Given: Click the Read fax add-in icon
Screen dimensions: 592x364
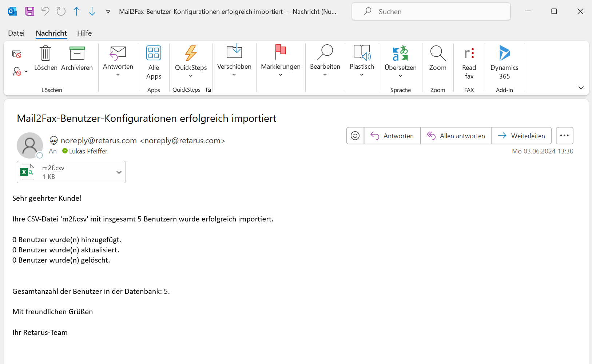Looking at the screenshot, I should [469, 54].
